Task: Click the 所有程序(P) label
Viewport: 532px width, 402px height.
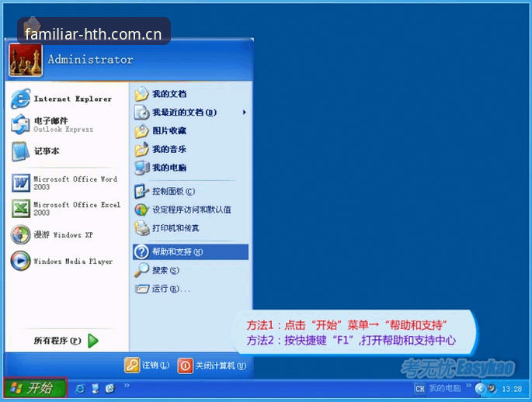Action: [57, 341]
